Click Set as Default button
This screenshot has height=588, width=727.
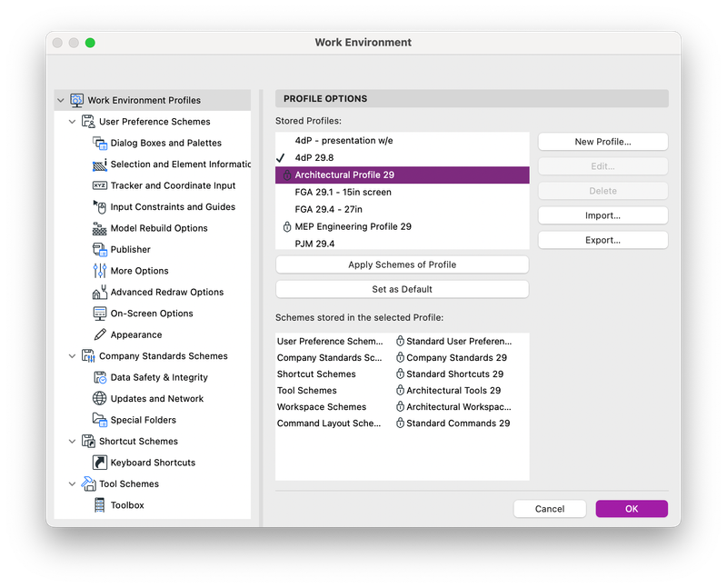pos(402,289)
